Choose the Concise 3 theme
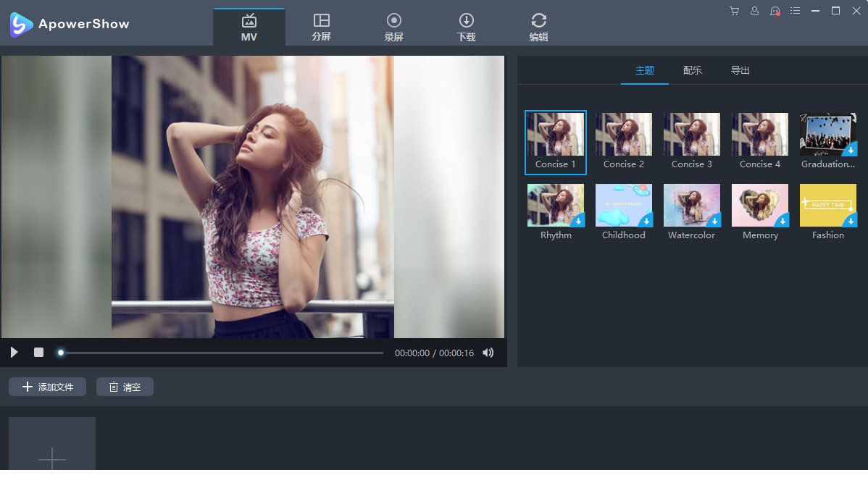The image size is (868, 488). (691, 142)
